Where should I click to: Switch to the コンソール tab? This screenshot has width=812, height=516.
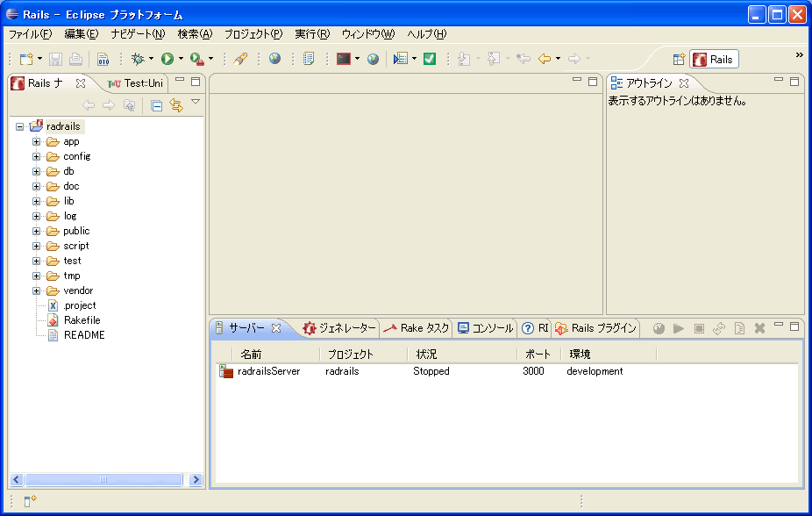pos(485,328)
